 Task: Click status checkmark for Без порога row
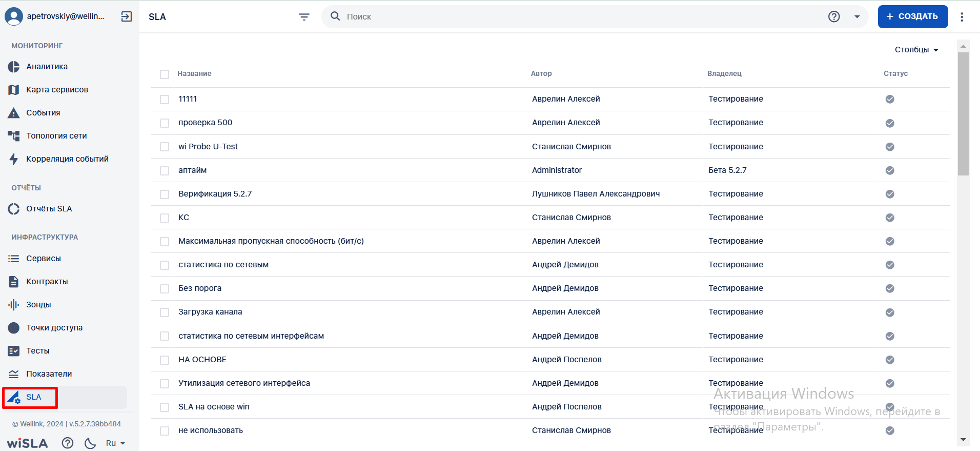coord(890,288)
